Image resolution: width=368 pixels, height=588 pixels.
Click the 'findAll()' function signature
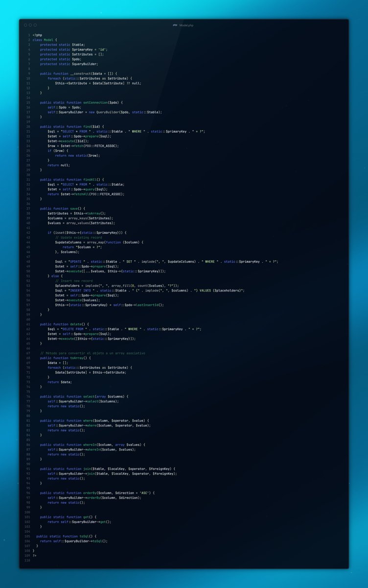(x=73, y=179)
